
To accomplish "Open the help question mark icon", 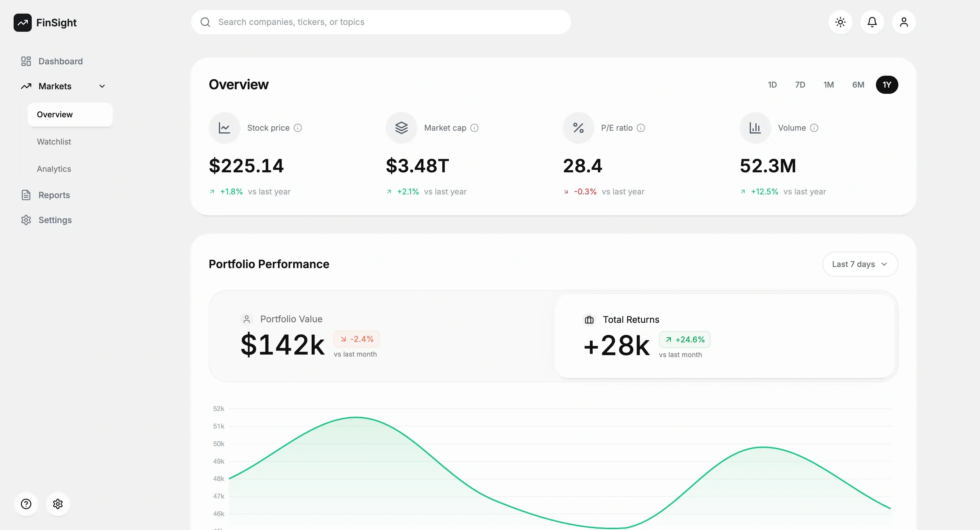I will (26, 504).
